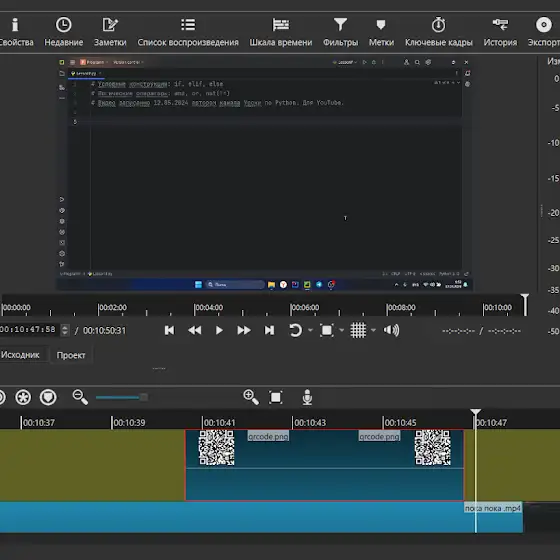Click the current timecode field 00:10:47:58
The height and width of the screenshot is (560, 560).
click(x=29, y=329)
